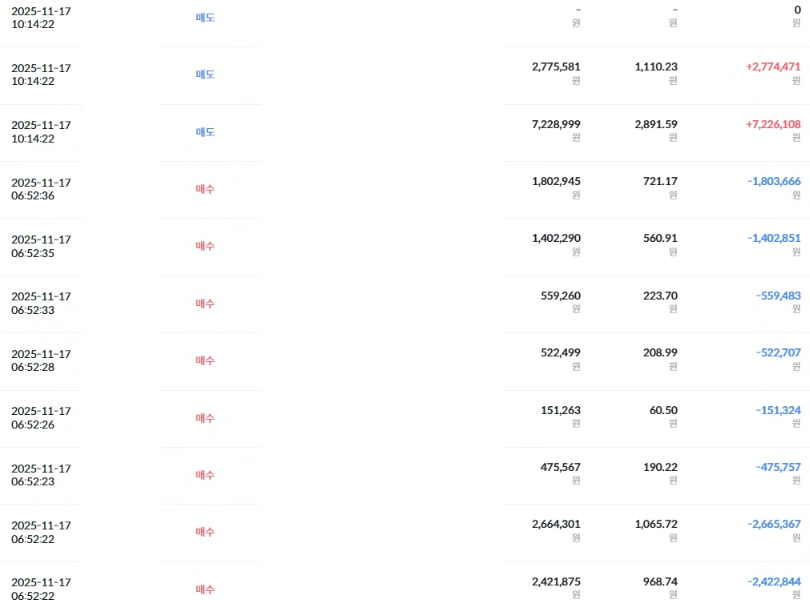Viewport: 810px width, 600px height.
Task: Click the 208.99 fee value
Action: pos(660,352)
